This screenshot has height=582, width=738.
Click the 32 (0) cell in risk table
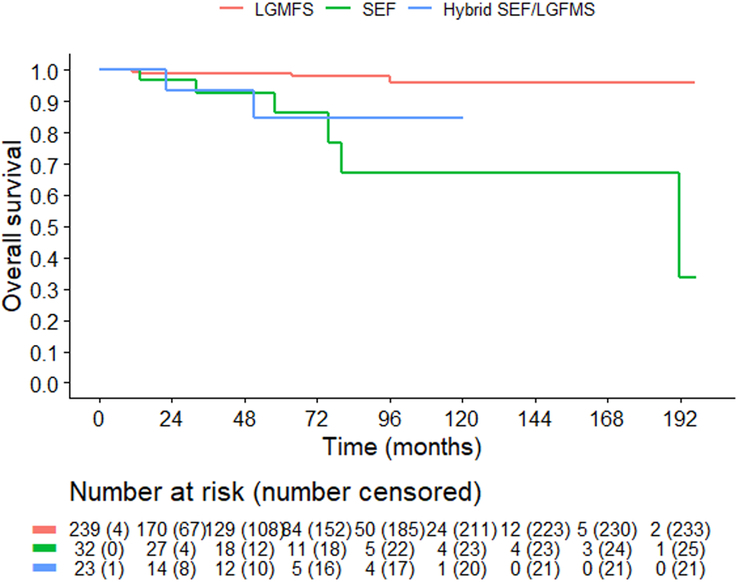point(99,549)
